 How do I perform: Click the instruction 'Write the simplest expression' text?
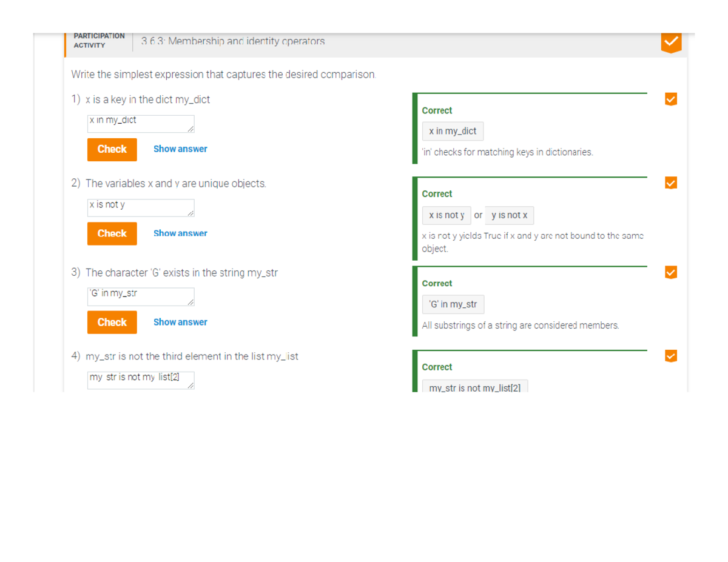(x=224, y=75)
